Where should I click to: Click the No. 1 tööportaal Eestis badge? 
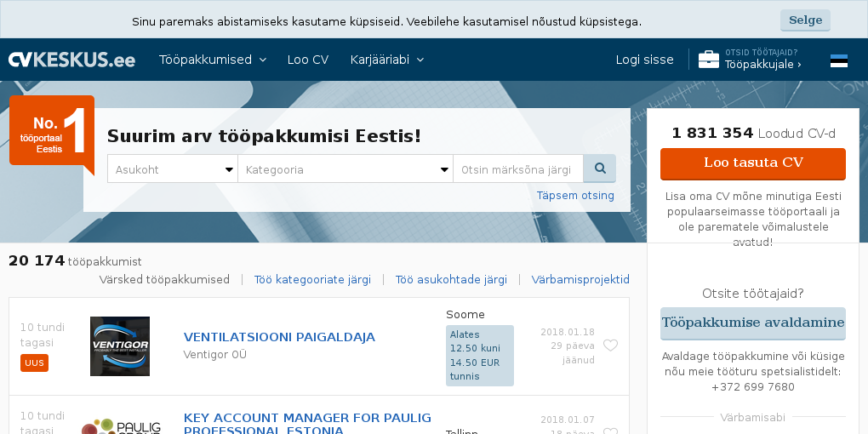tap(52, 133)
